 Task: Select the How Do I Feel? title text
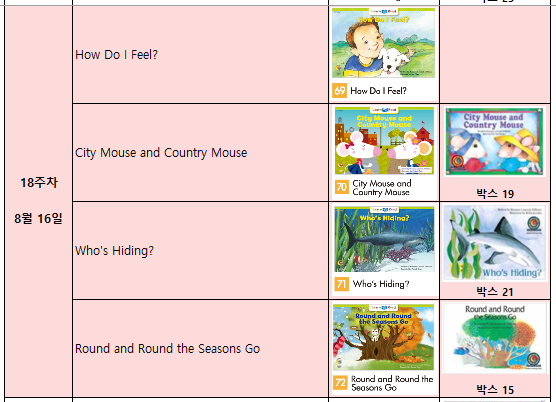116,55
